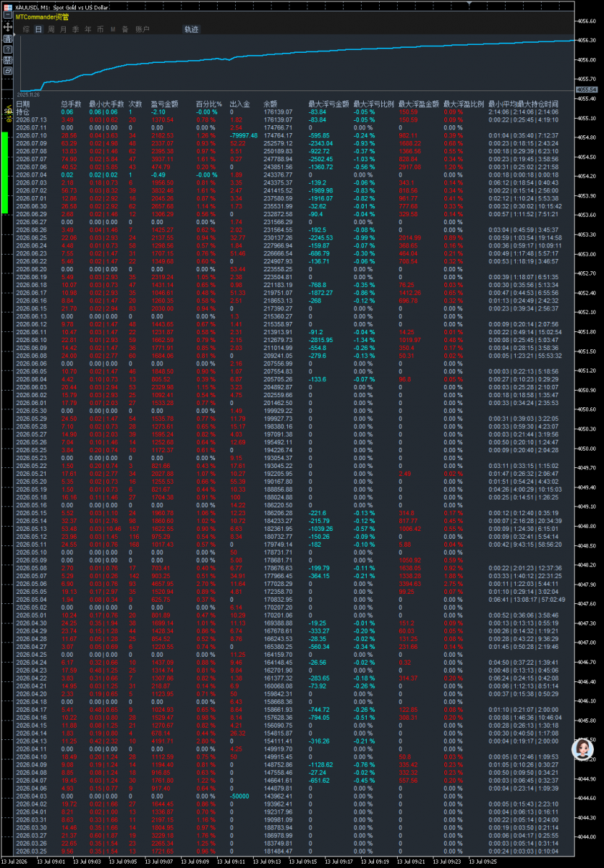Click the 252579.12 balance value
This screenshot has height=868, width=604.
pyautogui.click(x=278, y=143)
